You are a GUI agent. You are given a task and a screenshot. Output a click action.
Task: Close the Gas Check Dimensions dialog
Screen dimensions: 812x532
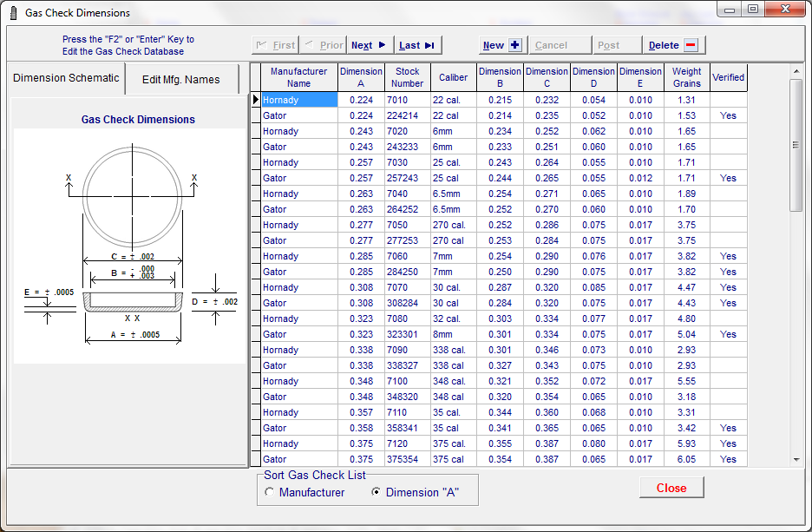[x=671, y=488]
